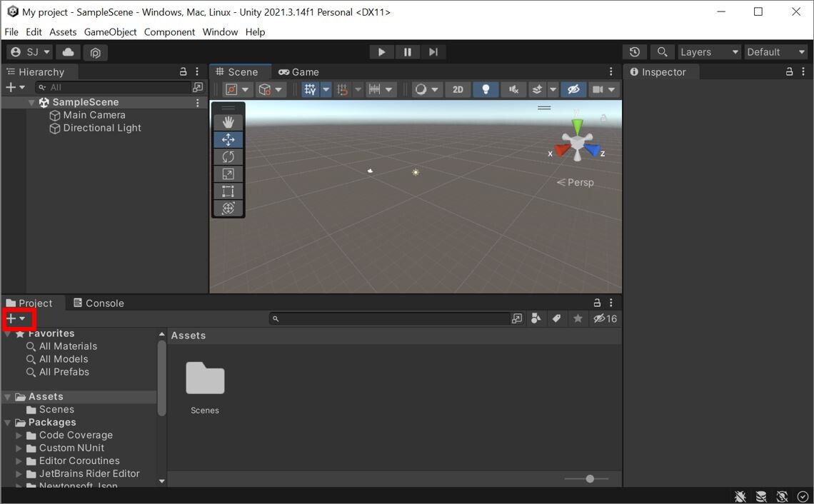The width and height of the screenshot is (814, 504).
Task: Open the Project create plus dropdown
Action: coord(16,318)
